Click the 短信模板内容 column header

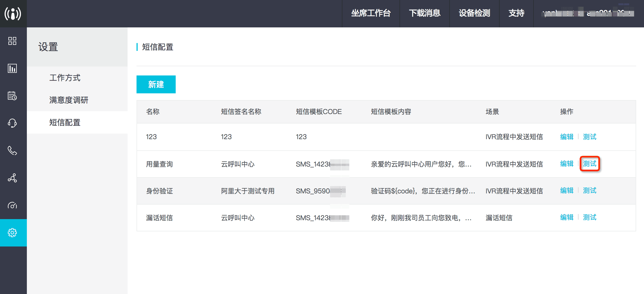[x=391, y=112]
